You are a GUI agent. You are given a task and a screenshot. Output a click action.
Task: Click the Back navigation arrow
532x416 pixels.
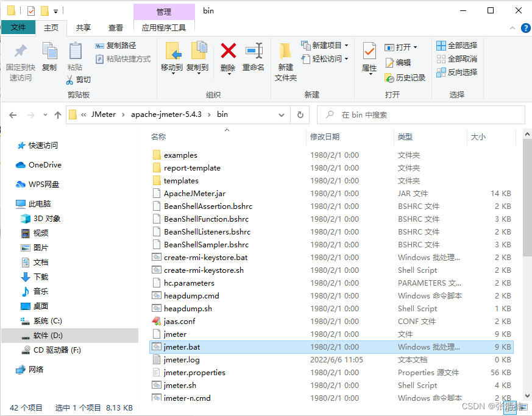pos(13,115)
